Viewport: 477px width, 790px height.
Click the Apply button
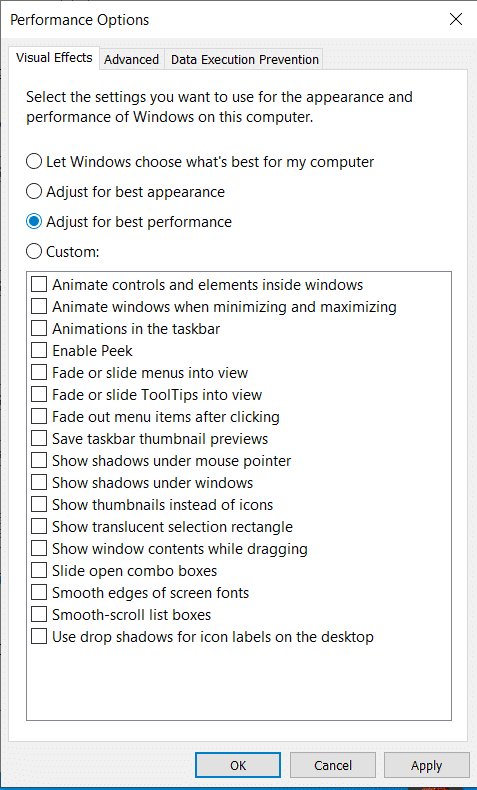[x=427, y=766]
